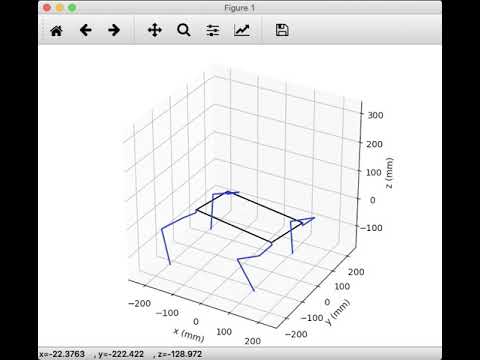Go forward to the next view
480x360 pixels.
[x=114, y=30]
